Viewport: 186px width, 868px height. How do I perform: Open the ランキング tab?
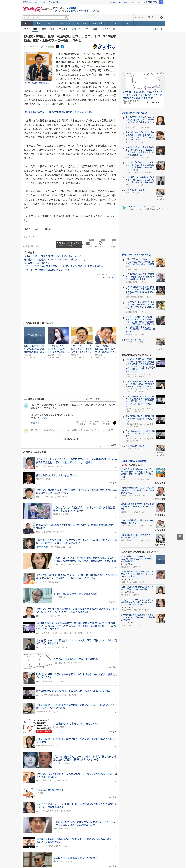115,24
